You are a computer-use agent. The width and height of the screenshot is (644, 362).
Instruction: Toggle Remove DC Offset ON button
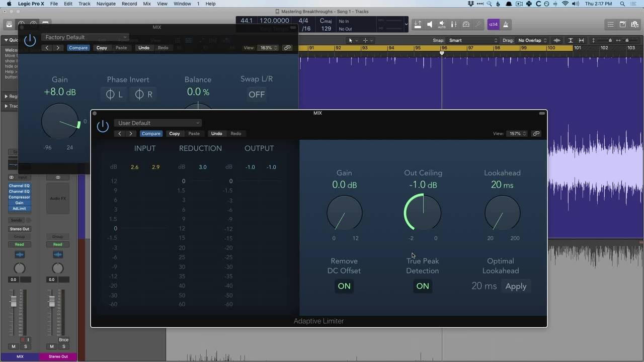tap(344, 286)
